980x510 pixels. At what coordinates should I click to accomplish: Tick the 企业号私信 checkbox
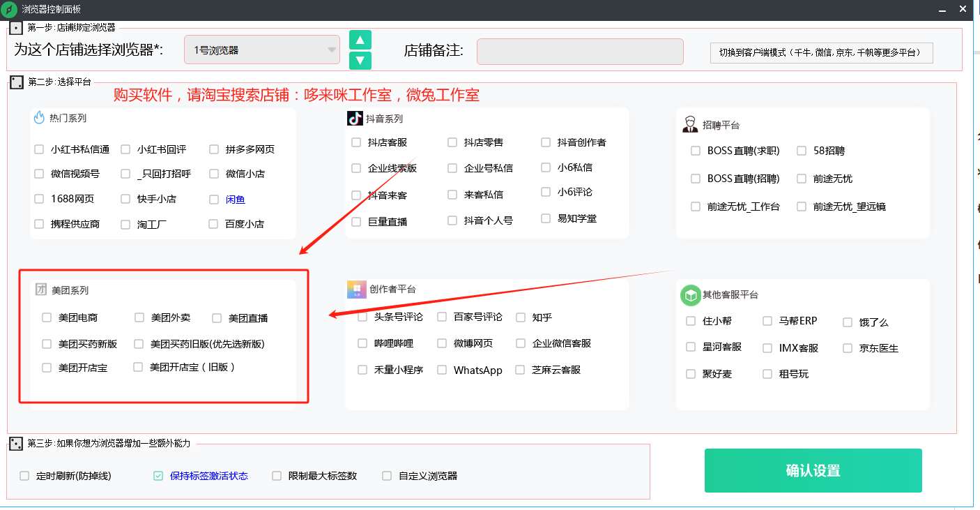point(453,168)
